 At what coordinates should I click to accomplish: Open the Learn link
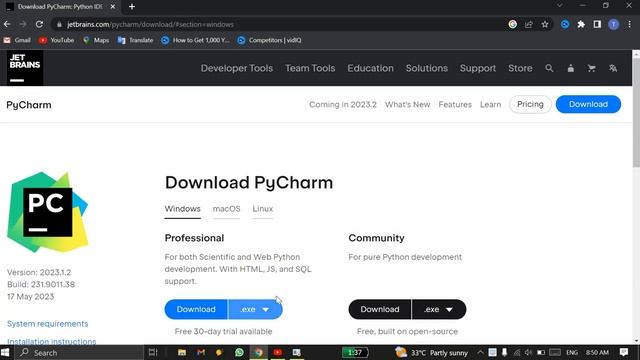[x=490, y=104]
